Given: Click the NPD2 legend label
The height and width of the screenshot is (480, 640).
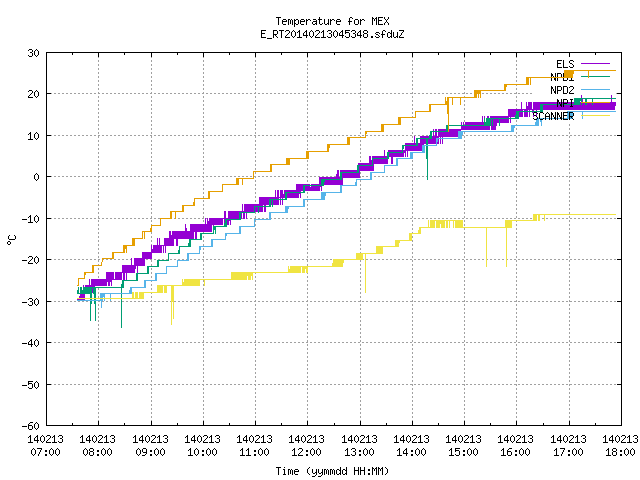Looking at the screenshot, I should pyautogui.click(x=562, y=90).
